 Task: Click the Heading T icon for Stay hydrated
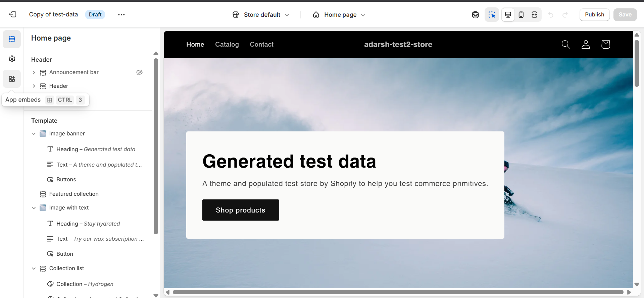coord(50,223)
